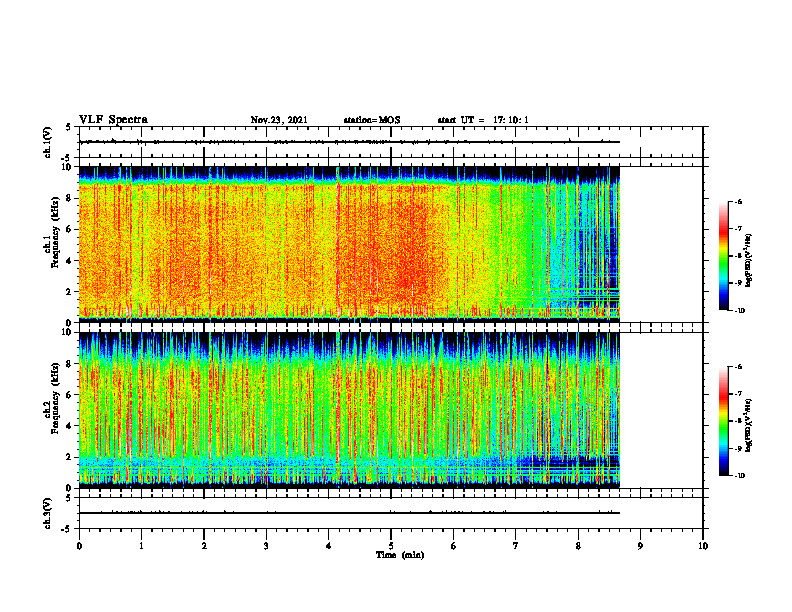Click ch.1 frequency tick label "6"
The image size is (792, 612).
click(x=69, y=229)
